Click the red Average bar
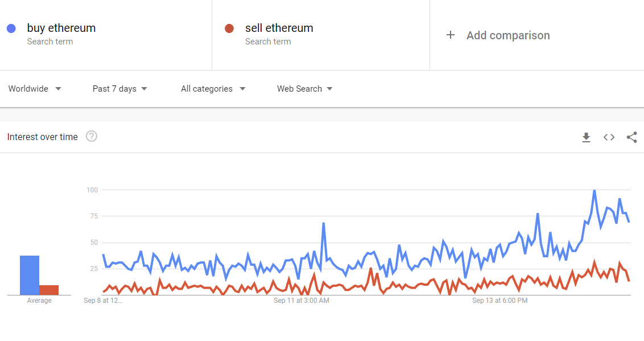 [49, 290]
